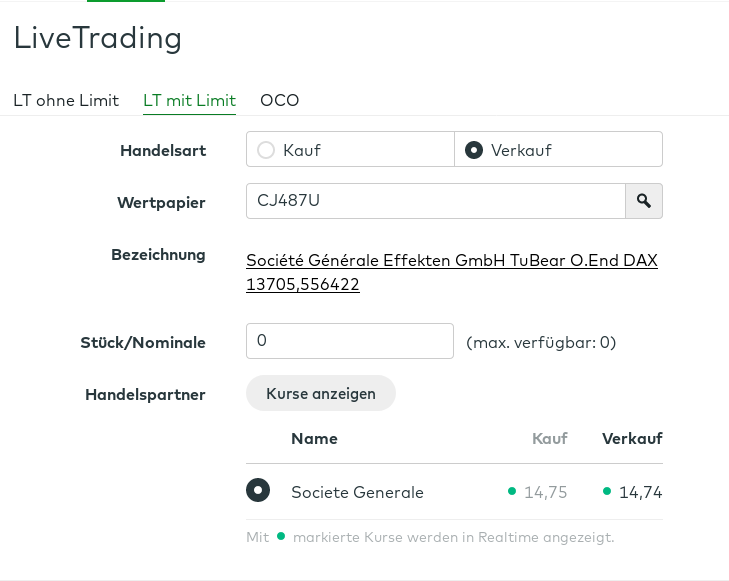Open the OCO tab

click(x=280, y=100)
